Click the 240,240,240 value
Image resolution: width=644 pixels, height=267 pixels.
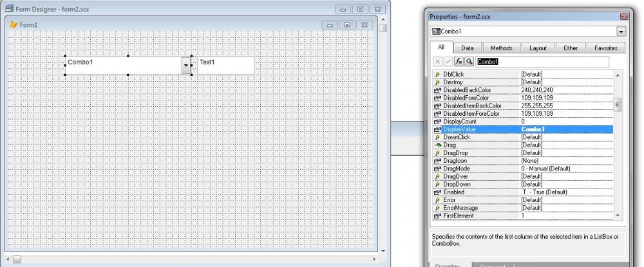pyautogui.click(x=537, y=90)
